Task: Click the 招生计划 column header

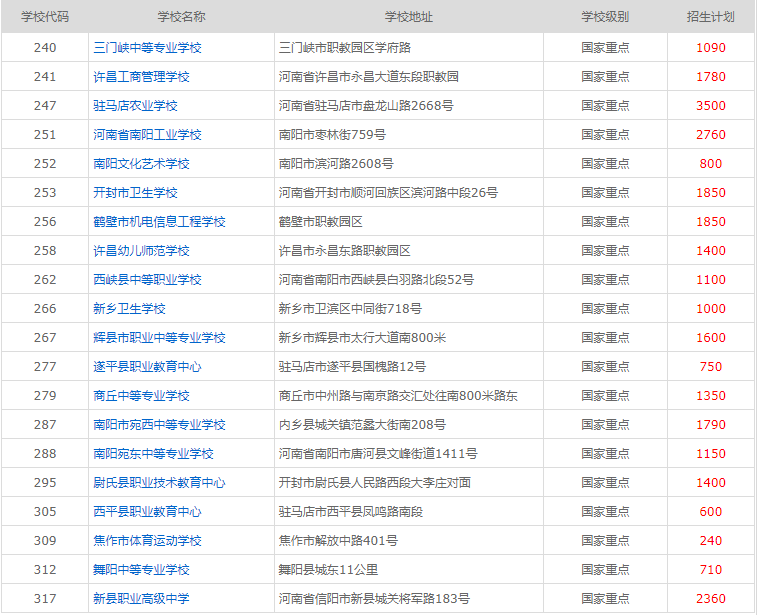Action: point(711,18)
